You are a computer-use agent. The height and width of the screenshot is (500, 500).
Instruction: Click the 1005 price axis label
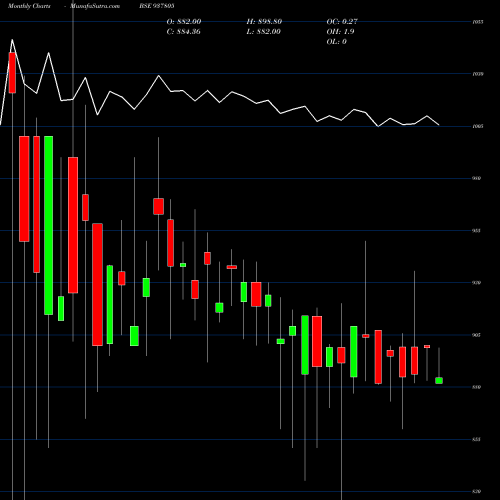point(478,126)
